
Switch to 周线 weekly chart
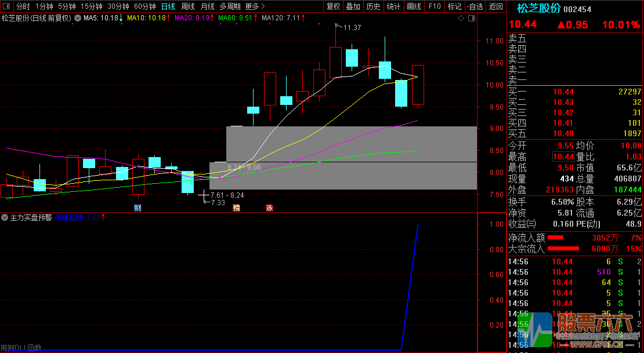click(188, 6)
